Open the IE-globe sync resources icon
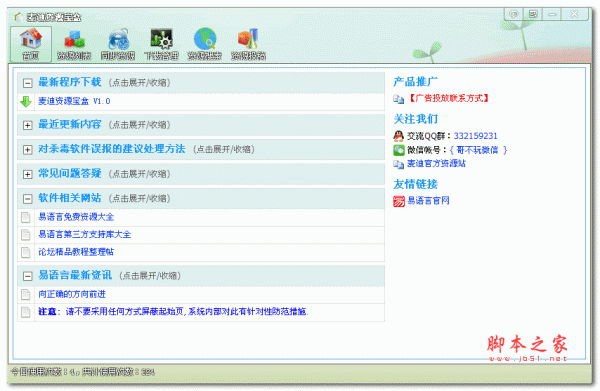Image resolution: width=600 pixels, height=391 pixels. [x=118, y=40]
